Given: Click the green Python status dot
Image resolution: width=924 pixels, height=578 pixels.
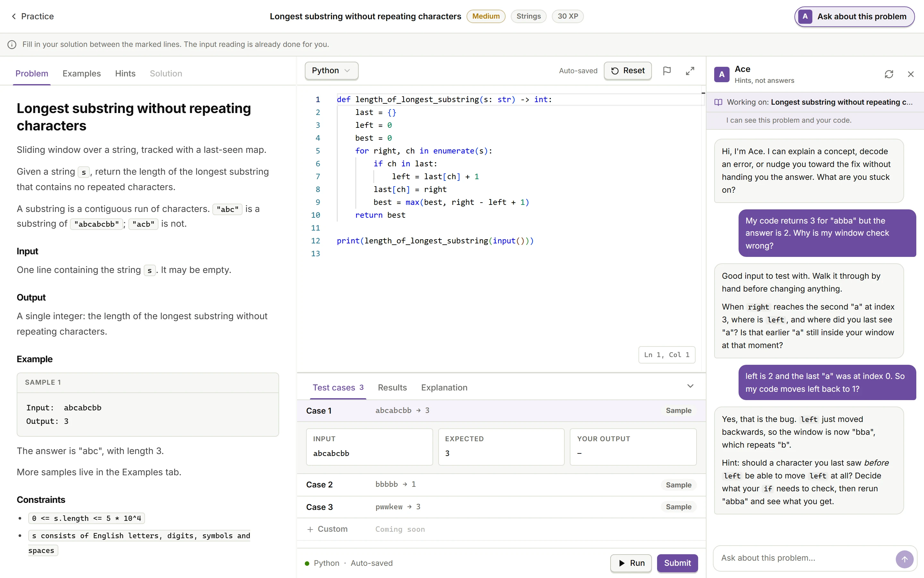Looking at the screenshot, I should [307, 564].
